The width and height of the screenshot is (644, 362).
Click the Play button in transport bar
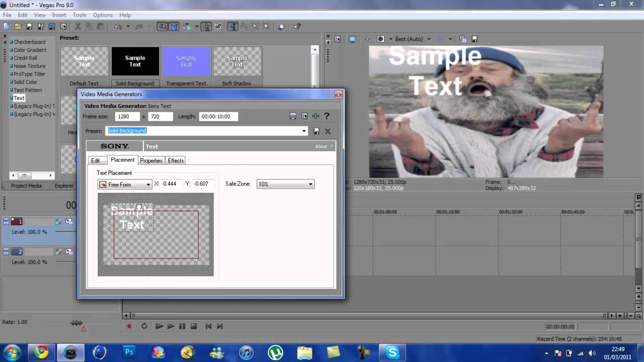[171, 326]
